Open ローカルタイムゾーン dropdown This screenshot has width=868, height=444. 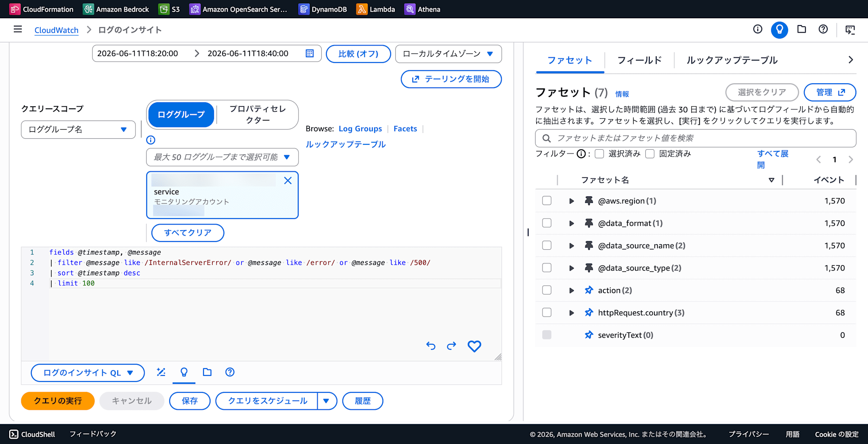point(448,54)
